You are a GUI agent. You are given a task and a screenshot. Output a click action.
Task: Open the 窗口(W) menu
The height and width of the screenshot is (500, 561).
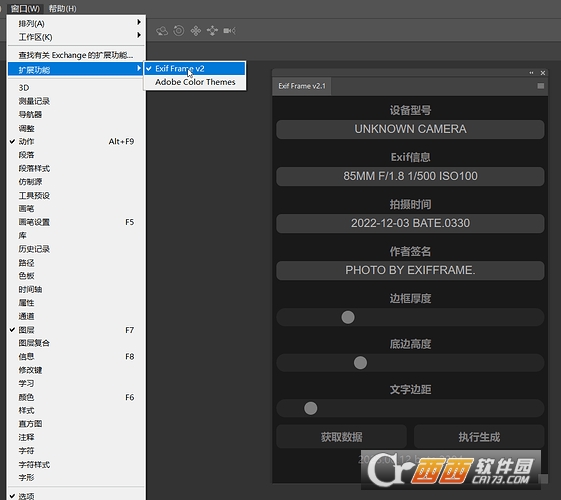25,8
